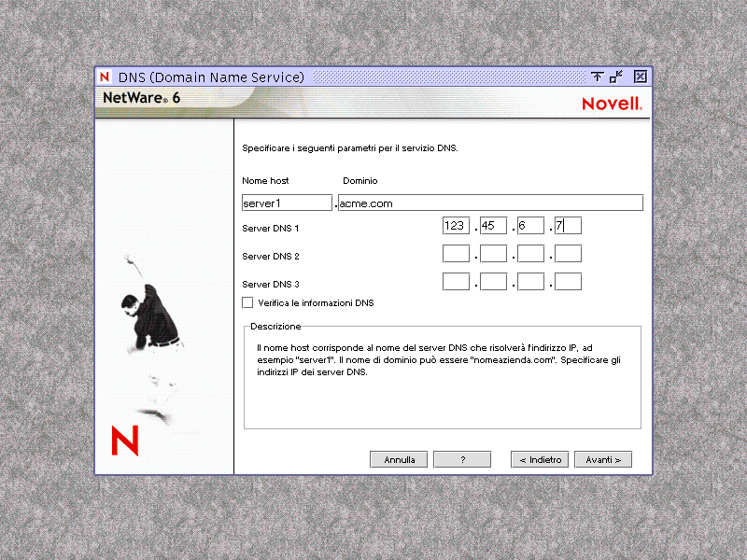Screen dimensions: 747x560
Task: Click the Novell N icon in the title bar
Action: pyautogui.click(x=104, y=77)
